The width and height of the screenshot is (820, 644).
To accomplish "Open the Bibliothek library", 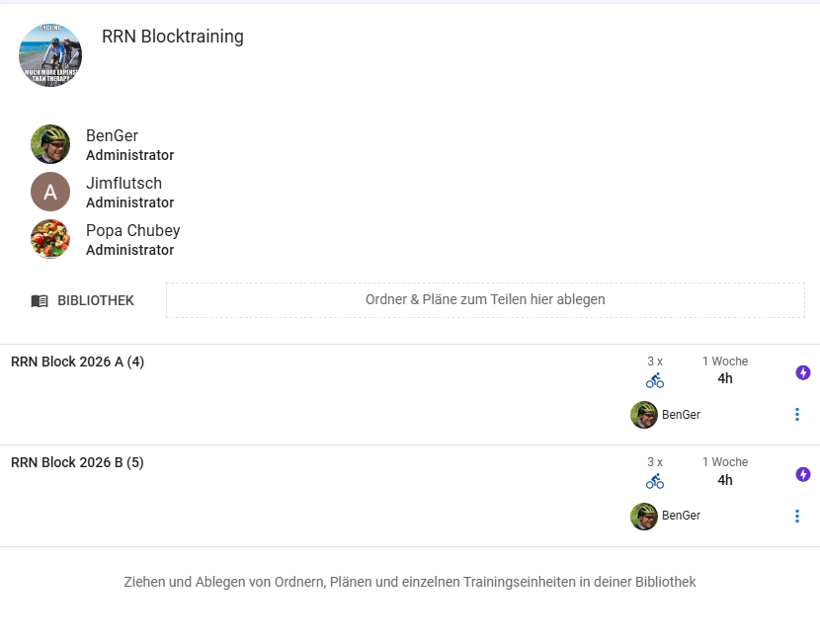I will [x=83, y=300].
